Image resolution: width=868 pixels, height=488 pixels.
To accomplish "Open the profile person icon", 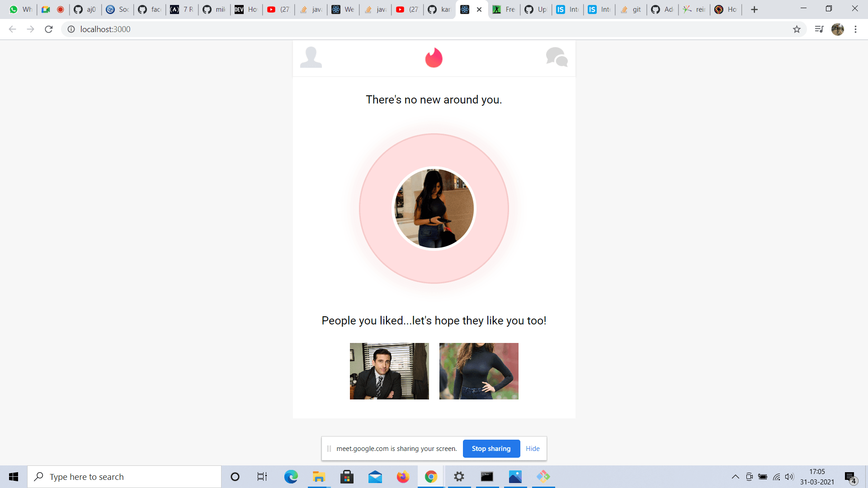I will [x=311, y=57].
